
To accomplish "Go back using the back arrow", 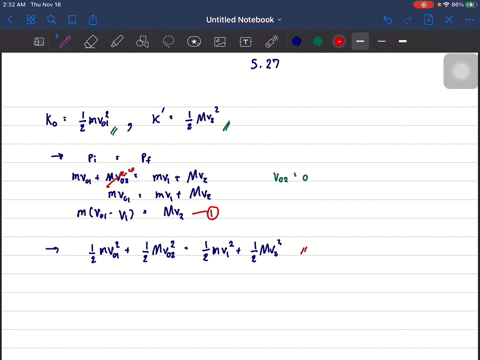I will tap(10, 20).
